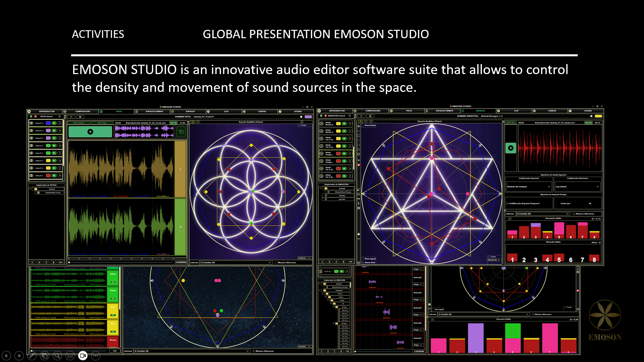Play the drums clip in right studio window
The image size is (644, 362).
tap(511, 148)
